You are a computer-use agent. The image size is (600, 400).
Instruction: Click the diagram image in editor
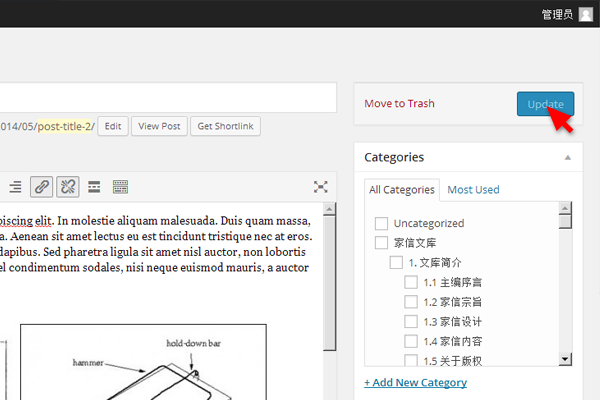(x=143, y=362)
